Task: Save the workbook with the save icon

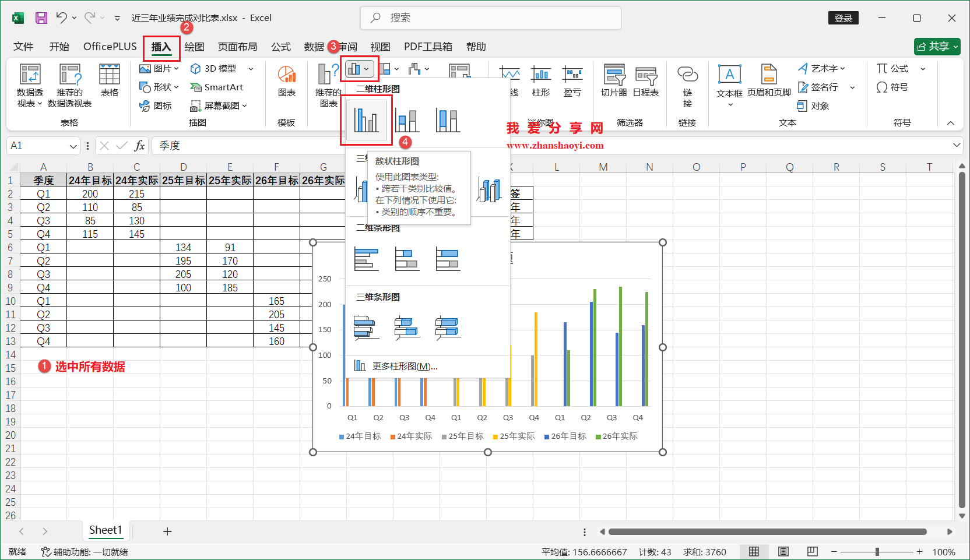Action: coord(41,18)
